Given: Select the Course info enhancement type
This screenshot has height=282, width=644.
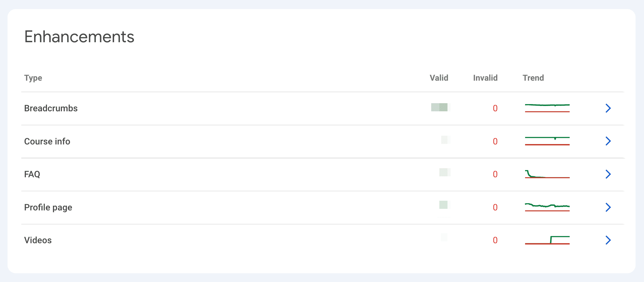Looking at the screenshot, I should point(47,141).
